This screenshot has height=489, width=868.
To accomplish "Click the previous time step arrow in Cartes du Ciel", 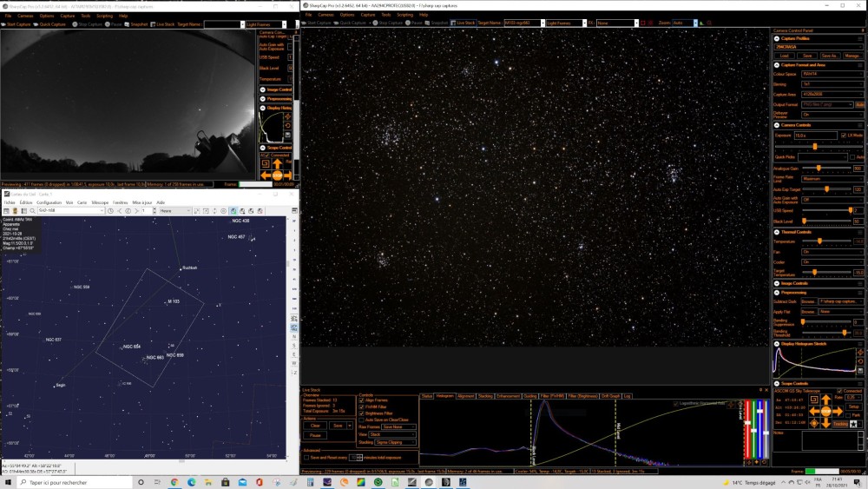I will [x=119, y=211].
